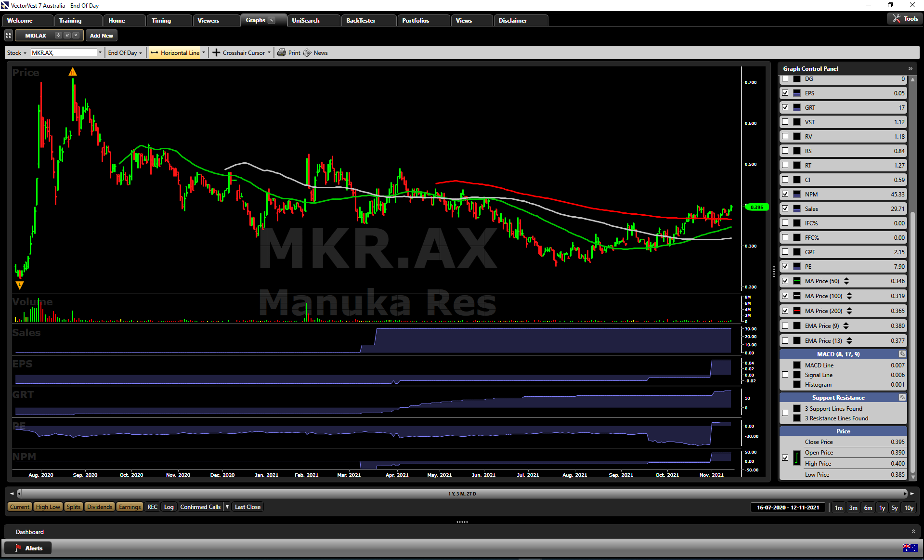Open News from the newspaper icon

[x=307, y=52]
